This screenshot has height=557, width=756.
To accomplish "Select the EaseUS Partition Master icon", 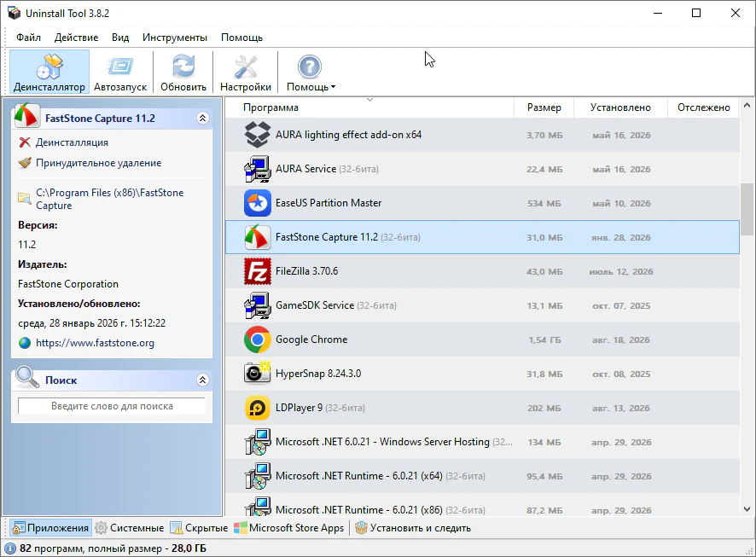I will [x=258, y=203].
